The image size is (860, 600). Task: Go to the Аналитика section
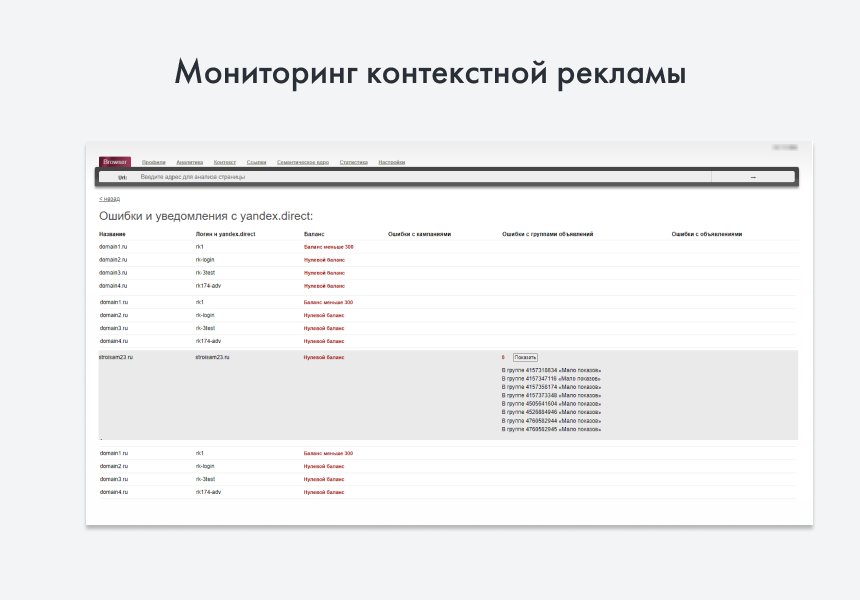pos(190,162)
